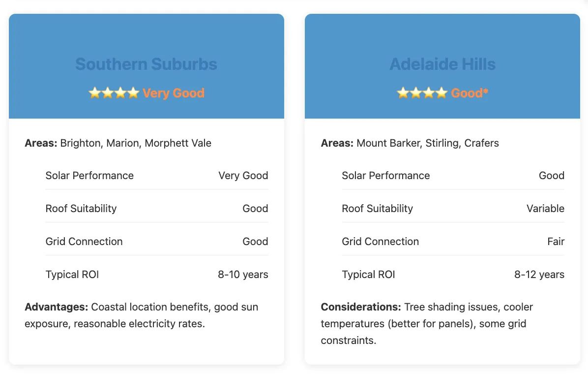Click the Advantages paragraph about coastal benefits
This screenshot has width=588, height=374.
coord(142,315)
